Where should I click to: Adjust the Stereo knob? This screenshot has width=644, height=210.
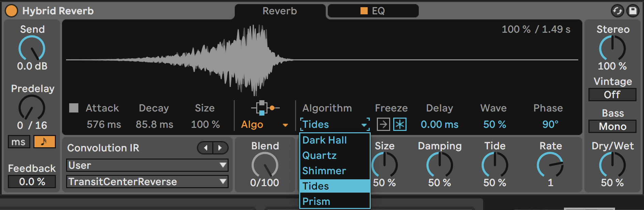(x=612, y=49)
